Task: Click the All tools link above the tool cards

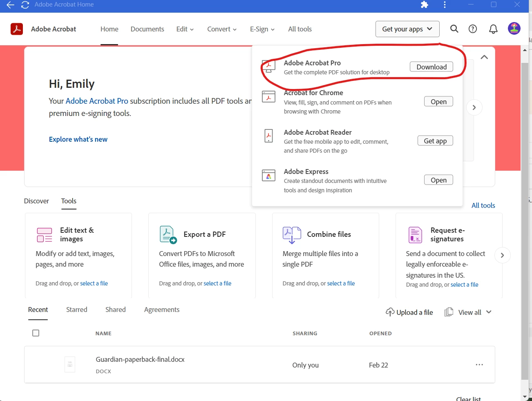Action: click(x=483, y=205)
